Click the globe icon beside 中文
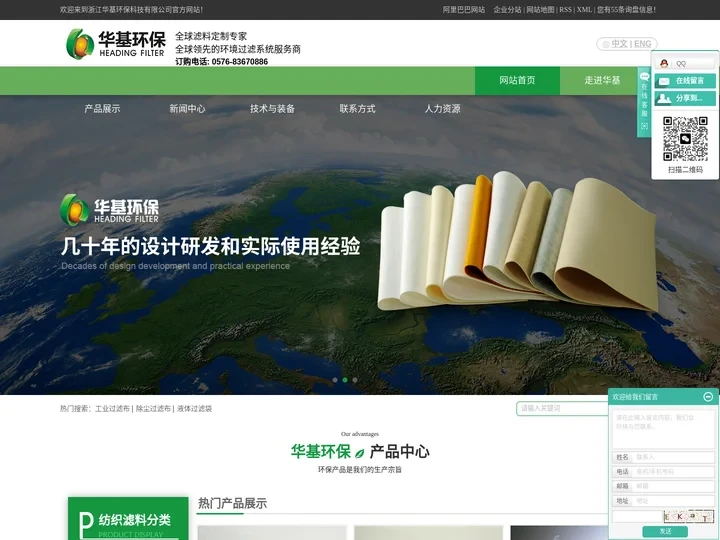Screen dimensions: 720x540 [606, 44]
